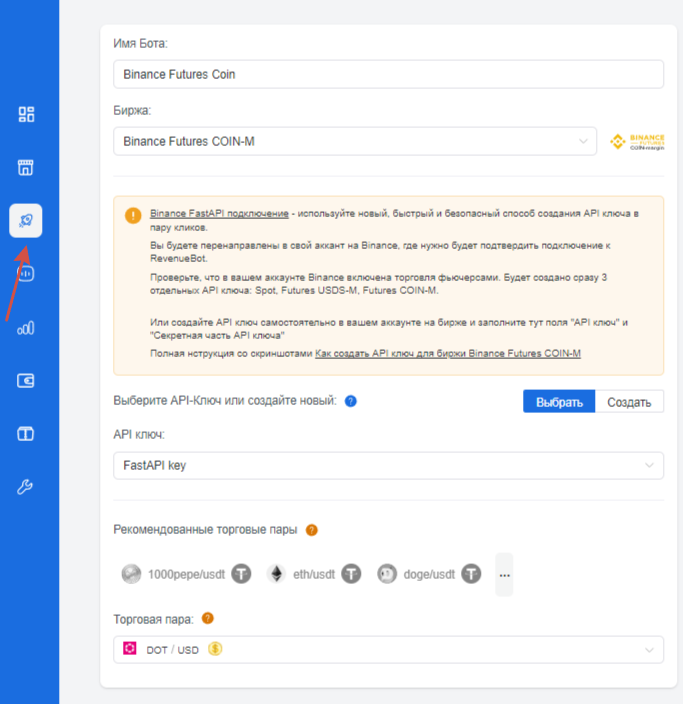The image size is (683, 704).
Task: Open the bar chart statistics icon in sidebar
Action: click(x=26, y=328)
